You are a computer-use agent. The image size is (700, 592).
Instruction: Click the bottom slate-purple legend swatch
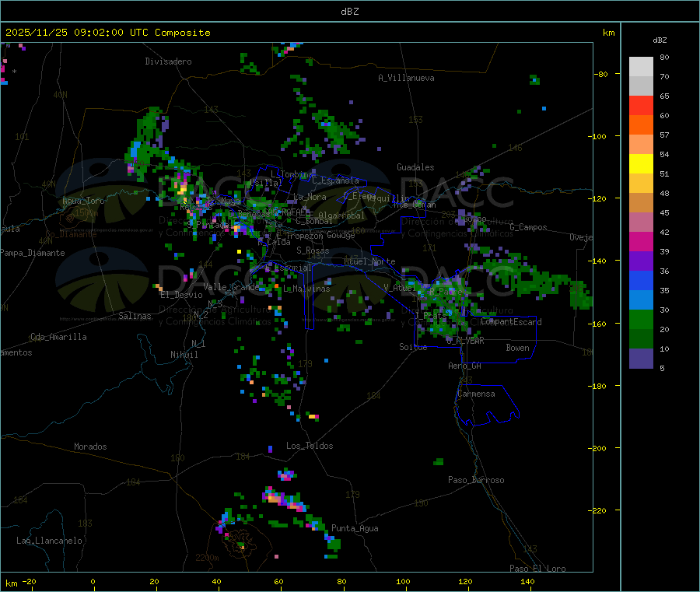point(641,359)
